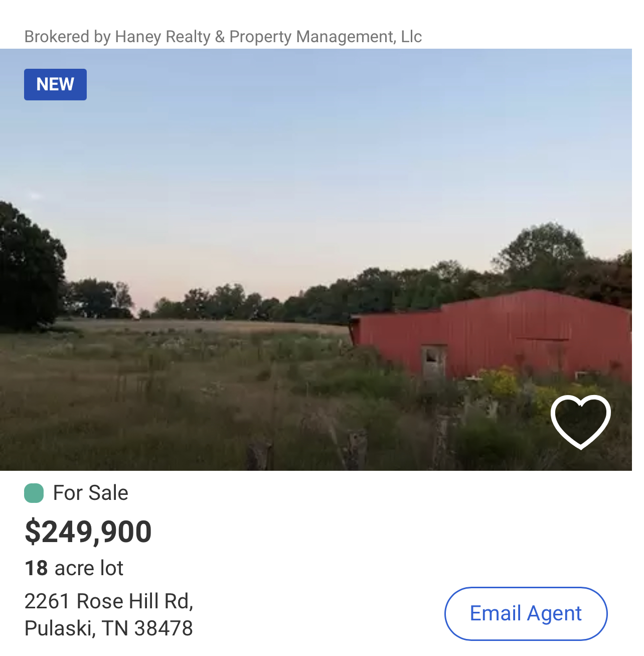Save listing with the heart icon
Screen dimensions: 644x656
[580, 421]
